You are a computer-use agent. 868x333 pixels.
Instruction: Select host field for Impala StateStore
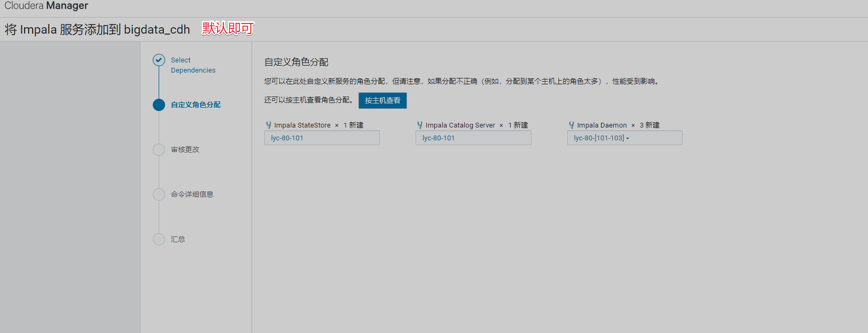pyautogui.click(x=322, y=138)
